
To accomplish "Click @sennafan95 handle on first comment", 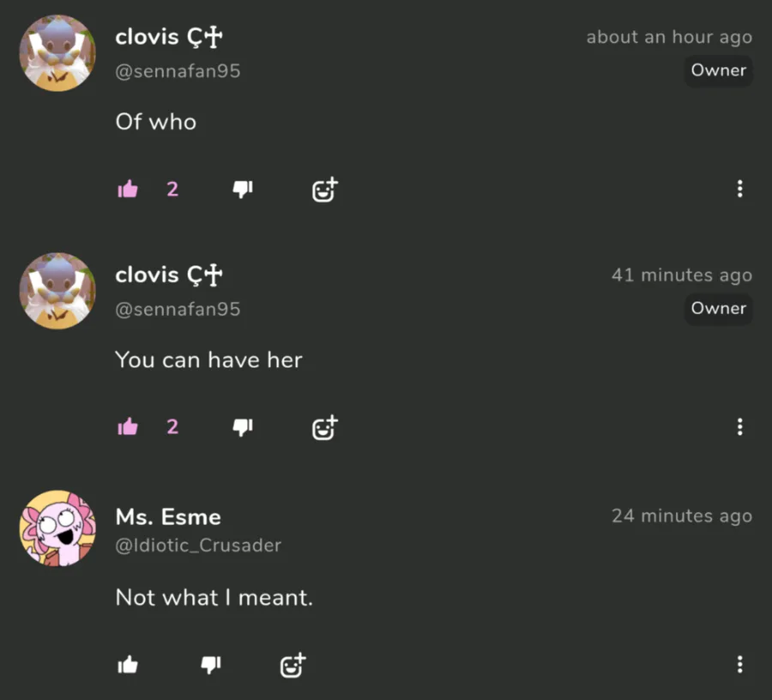I will tap(178, 71).
